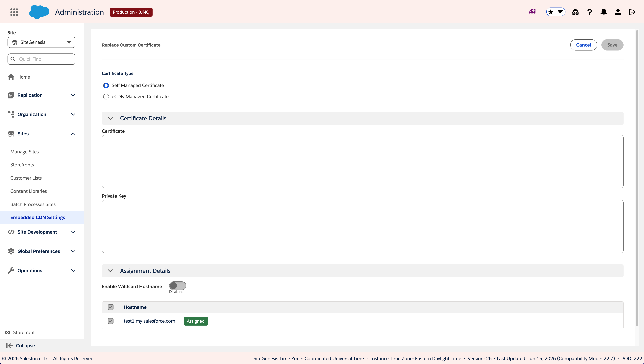Toggle Enable Wildcard Hostname switch
The height and width of the screenshot is (364, 644).
tap(177, 286)
